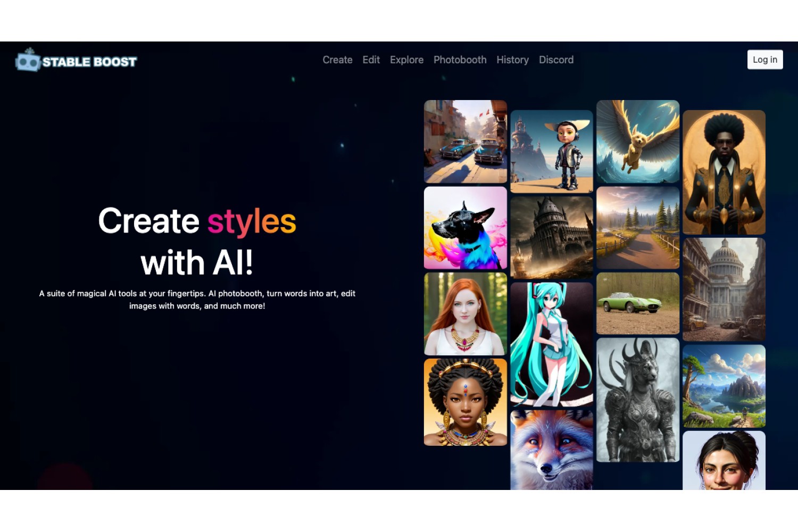Select the country road with pines image
Viewport: 798px width, 532px height.
pyautogui.click(x=638, y=228)
